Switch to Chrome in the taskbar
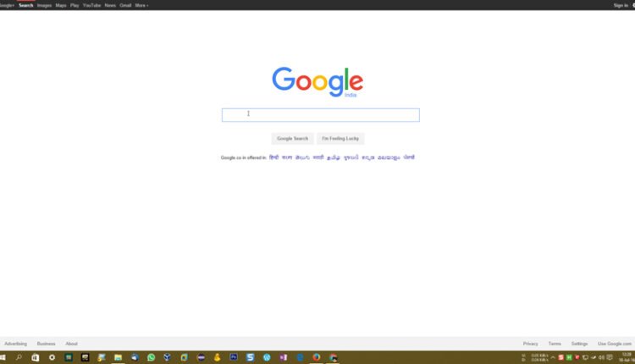Image resolution: width=635 pixels, height=364 pixels. [x=333, y=357]
